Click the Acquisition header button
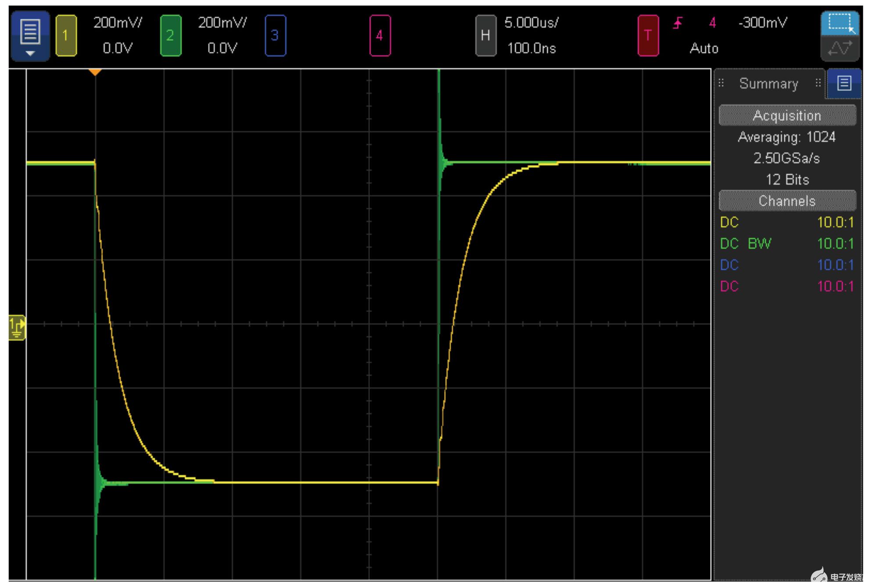This screenshot has height=588, width=872. [x=787, y=115]
